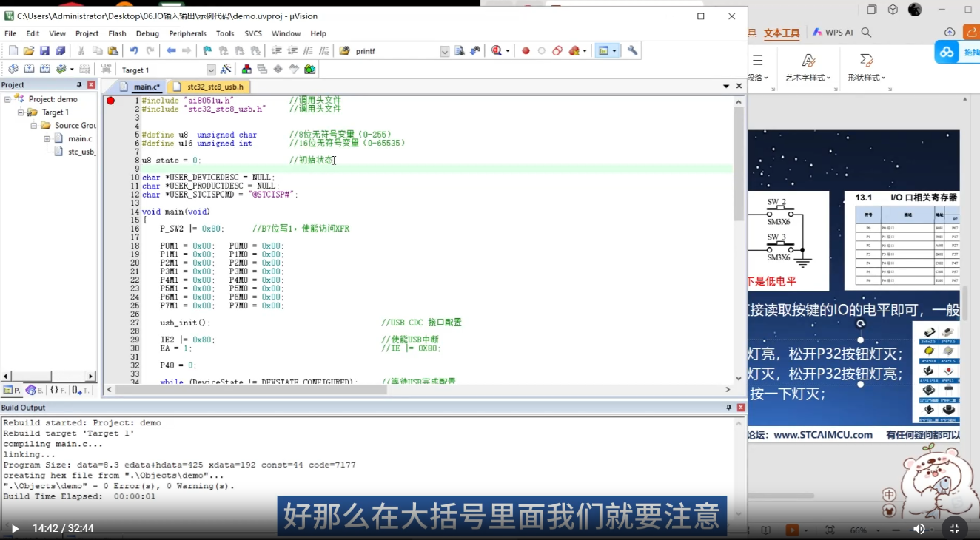Navigate backwards with the blue arrow
This screenshot has height=540, width=980.
click(171, 51)
